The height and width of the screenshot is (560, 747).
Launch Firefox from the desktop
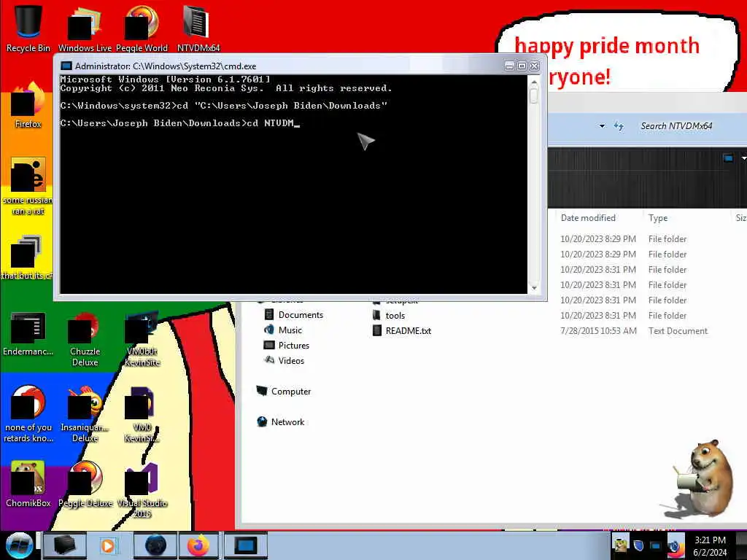pyautogui.click(x=28, y=105)
